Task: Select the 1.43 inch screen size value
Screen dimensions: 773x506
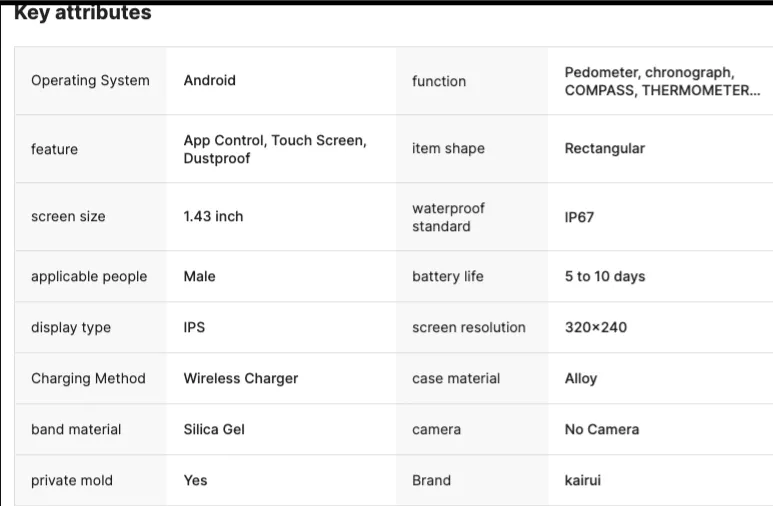Action: pyautogui.click(x=213, y=217)
